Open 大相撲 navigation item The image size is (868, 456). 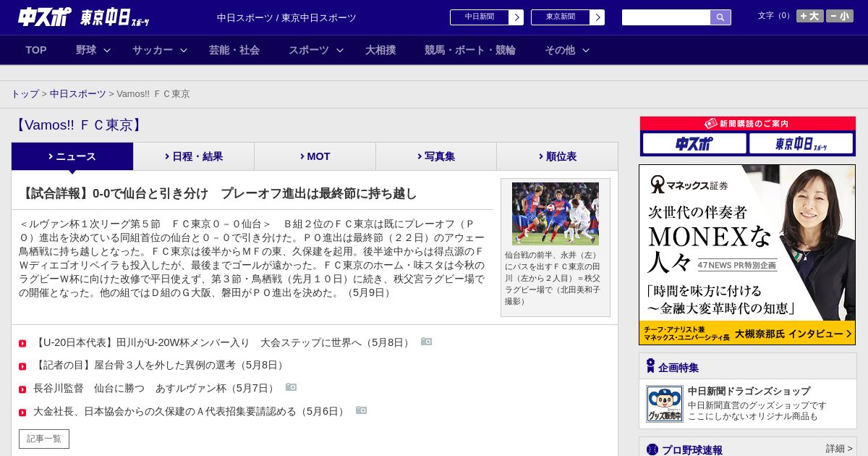[x=380, y=50]
